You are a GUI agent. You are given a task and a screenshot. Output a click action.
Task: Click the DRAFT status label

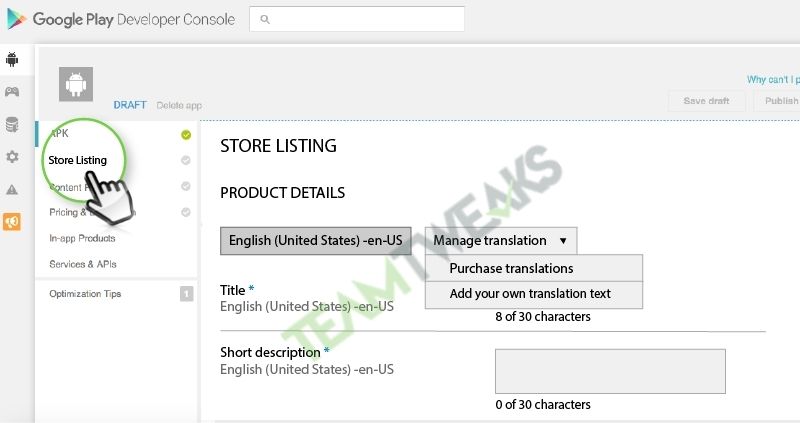130,105
